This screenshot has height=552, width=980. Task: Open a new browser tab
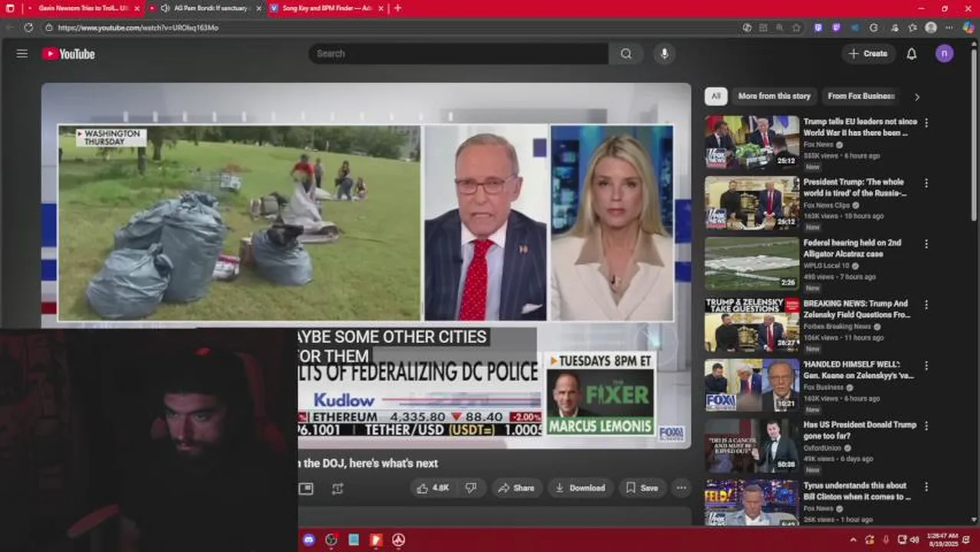tap(397, 8)
